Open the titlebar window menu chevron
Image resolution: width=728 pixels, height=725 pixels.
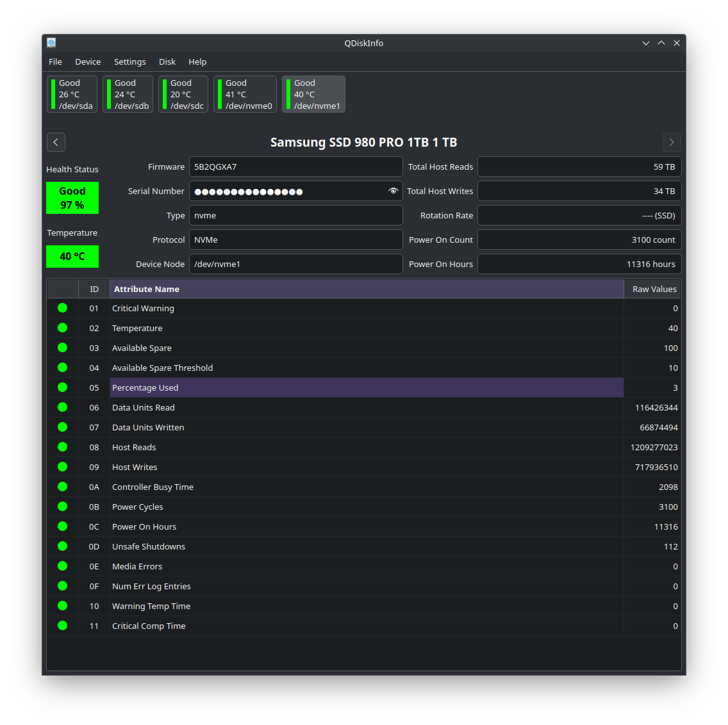pos(645,42)
